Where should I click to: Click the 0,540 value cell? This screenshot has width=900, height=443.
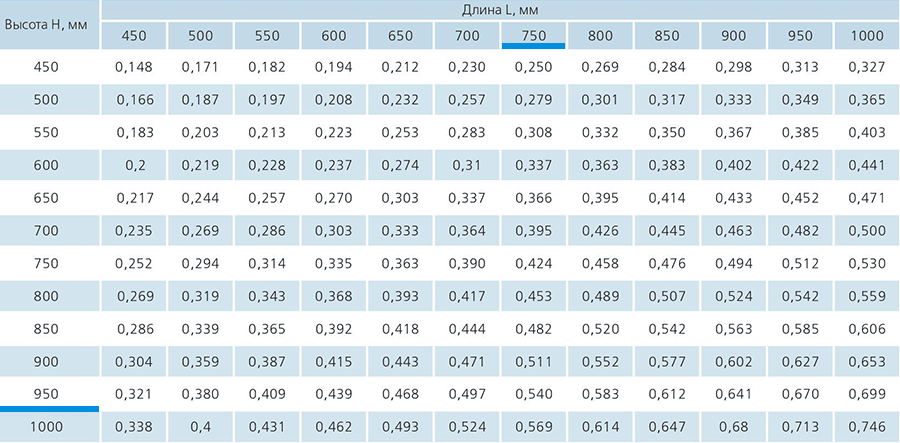[x=534, y=394]
